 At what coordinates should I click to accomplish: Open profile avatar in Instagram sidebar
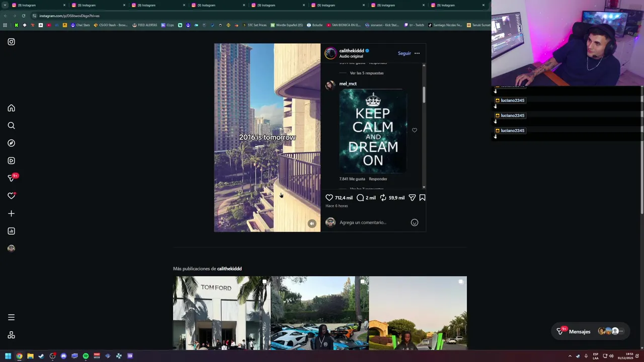coord(11,248)
